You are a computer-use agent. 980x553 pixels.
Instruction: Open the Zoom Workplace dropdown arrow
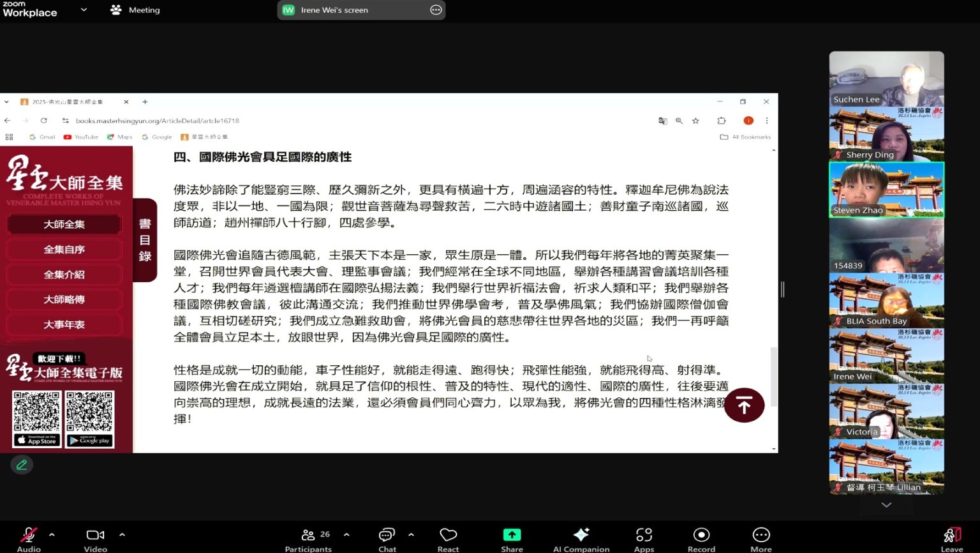(x=84, y=10)
